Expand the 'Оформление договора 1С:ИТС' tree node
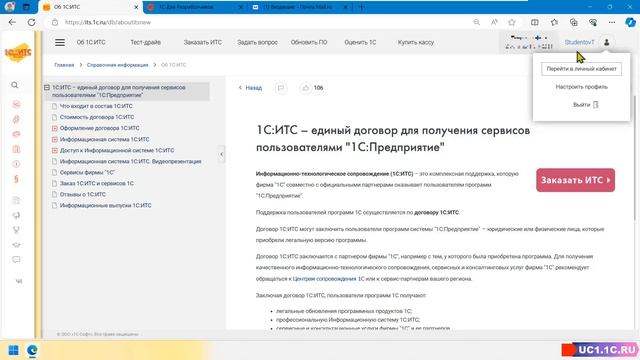640x360 pixels. pyautogui.click(x=54, y=128)
